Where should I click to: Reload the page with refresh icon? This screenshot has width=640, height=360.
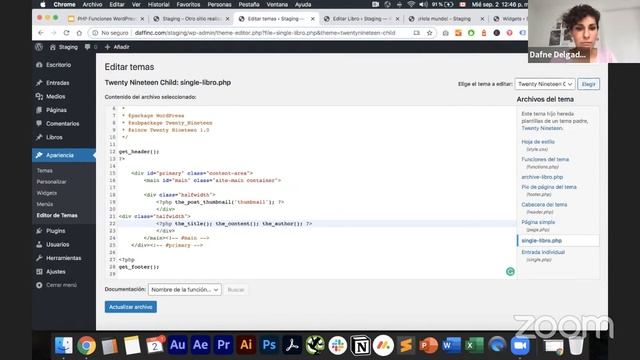pyautogui.click(x=66, y=33)
